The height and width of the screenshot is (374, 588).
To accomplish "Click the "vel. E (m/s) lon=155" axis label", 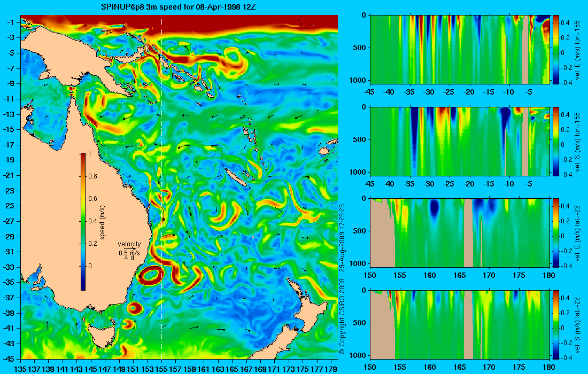I will (578, 50).
